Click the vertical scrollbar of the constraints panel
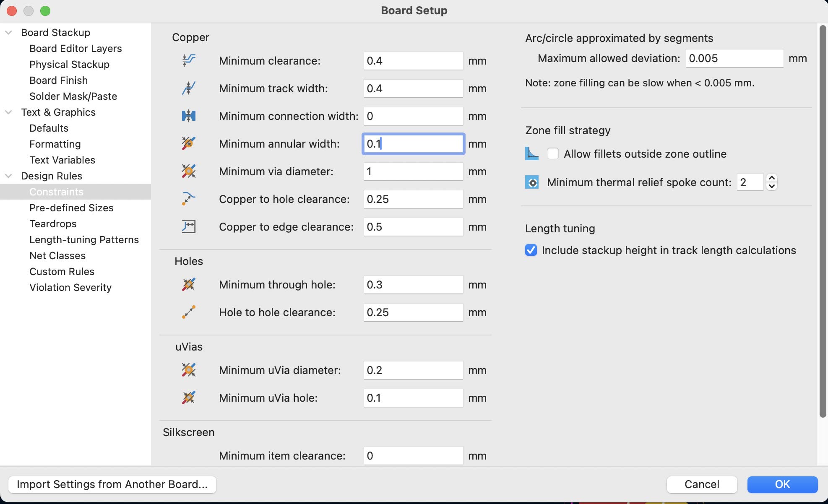The width and height of the screenshot is (828, 504). click(823, 221)
